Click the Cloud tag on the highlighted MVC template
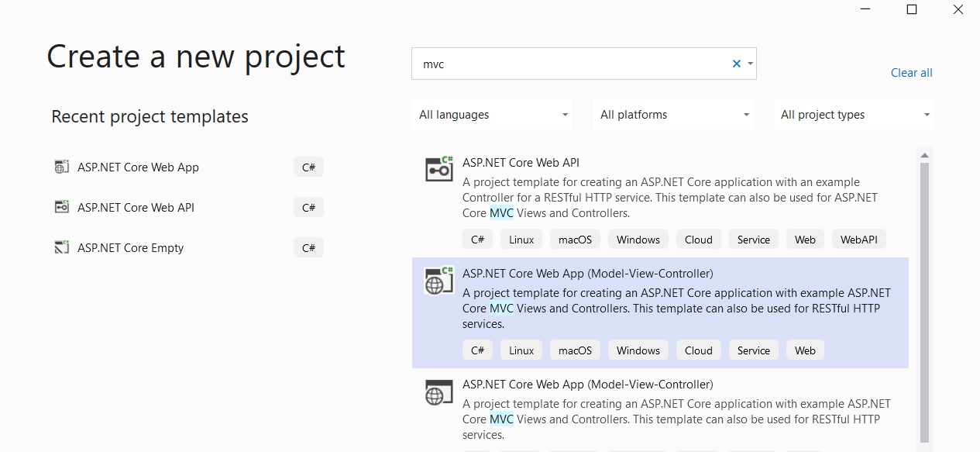This screenshot has width=980, height=452. tap(698, 350)
